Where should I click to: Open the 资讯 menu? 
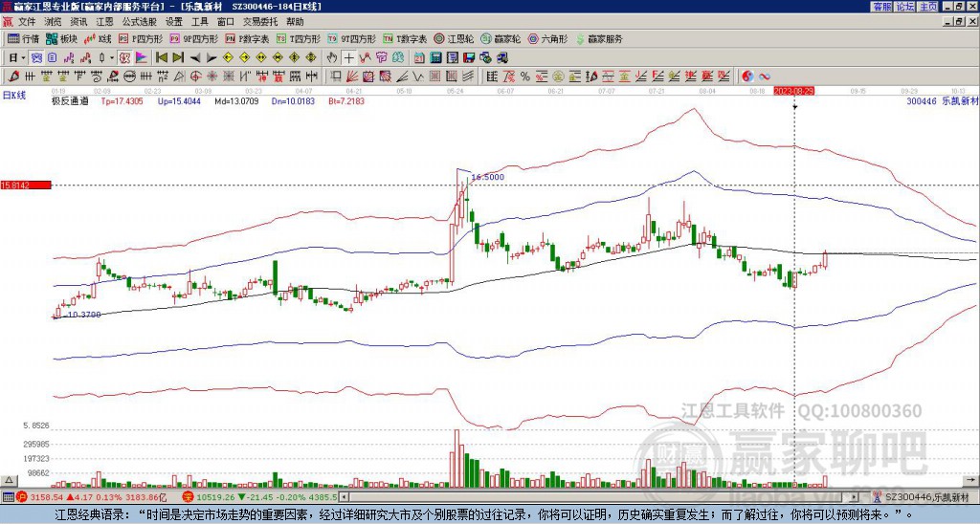click(78, 22)
